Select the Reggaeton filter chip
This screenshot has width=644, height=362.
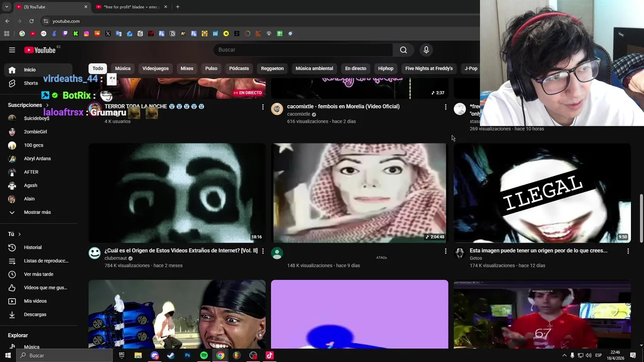(272, 68)
